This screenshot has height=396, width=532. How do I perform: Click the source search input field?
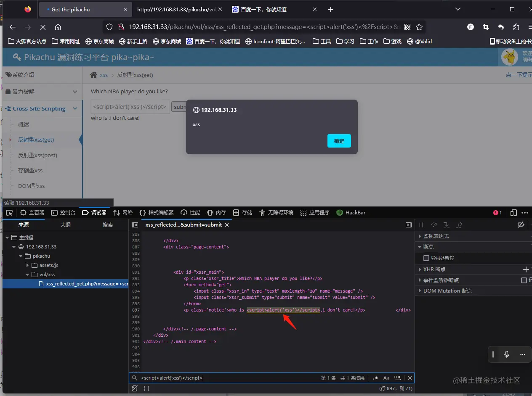tap(229, 378)
